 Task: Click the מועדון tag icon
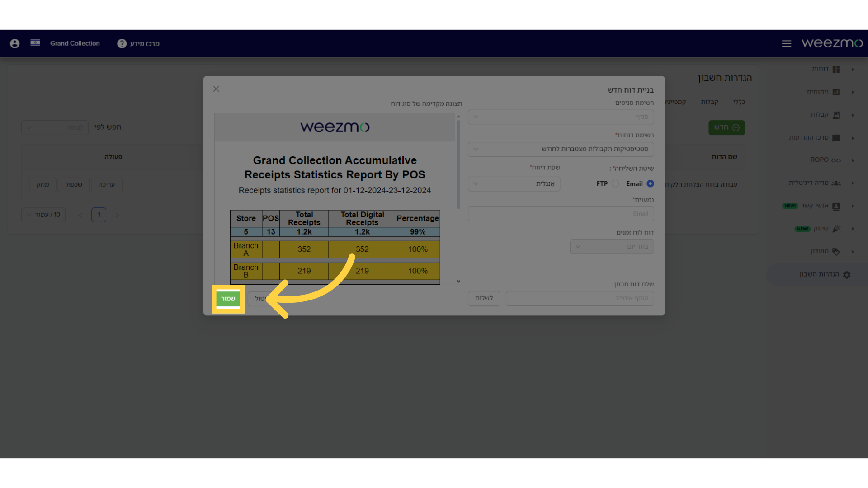[836, 252]
